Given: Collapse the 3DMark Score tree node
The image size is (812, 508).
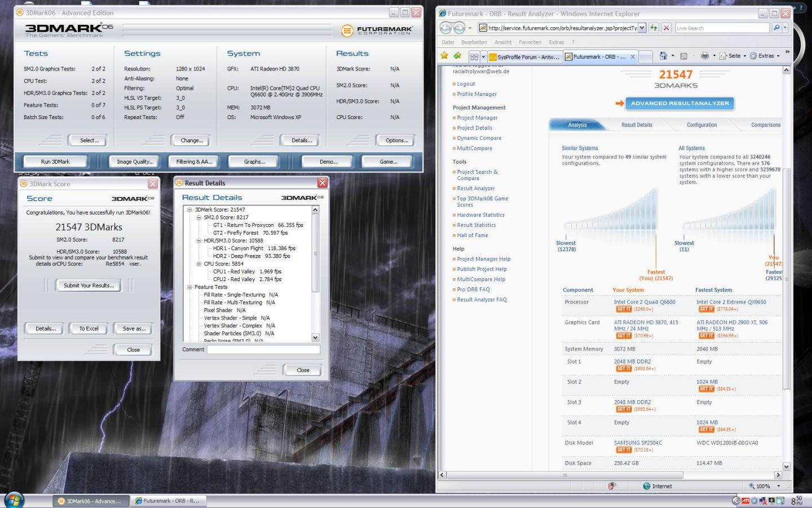Looking at the screenshot, I should pyautogui.click(x=189, y=209).
